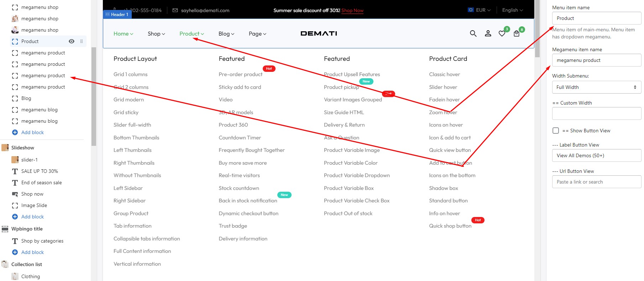Open the Width Submenu dropdown
Screen dimensions: 644x281
tap(596, 87)
